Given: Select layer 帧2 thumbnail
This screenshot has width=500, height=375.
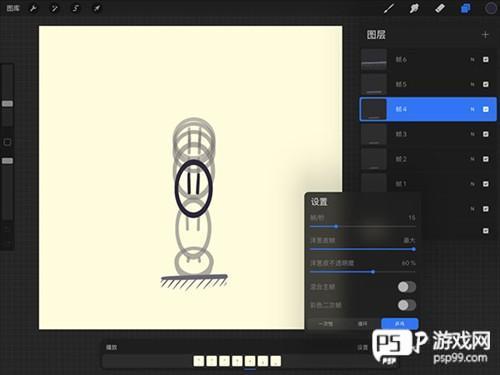Looking at the screenshot, I should (x=374, y=159).
